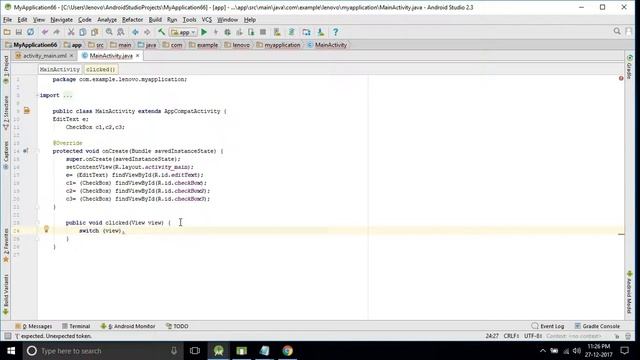Click the src breadcrumb folder
Viewport: 640px width, 360px height.
coord(96,45)
